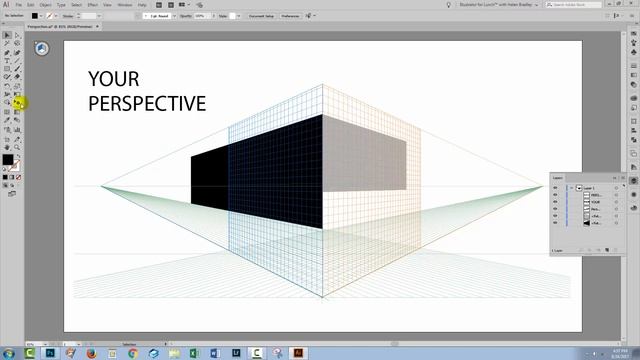Click the Fill color box in Tools panel
The width and height of the screenshot is (640, 360).
pos(8,160)
